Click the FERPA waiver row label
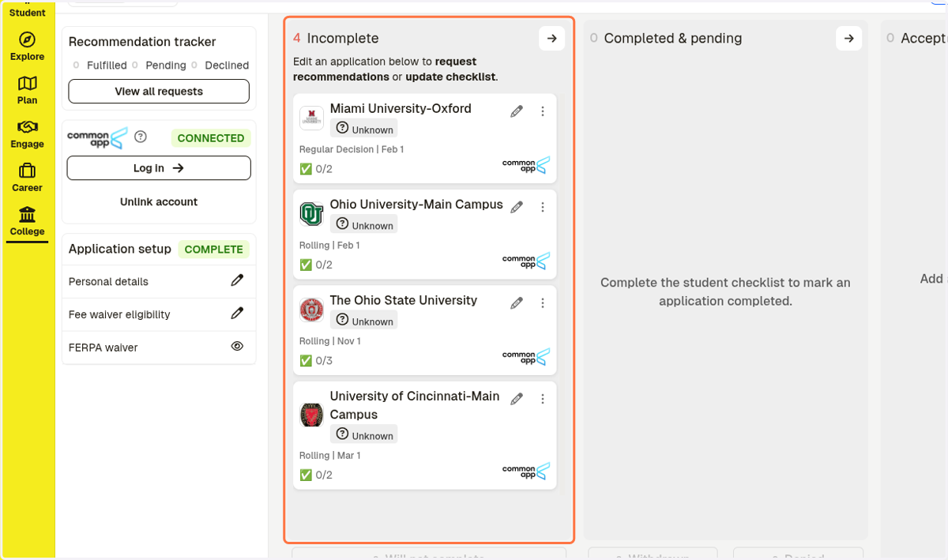This screenshot has height=560, width=948. pos(103,348)
